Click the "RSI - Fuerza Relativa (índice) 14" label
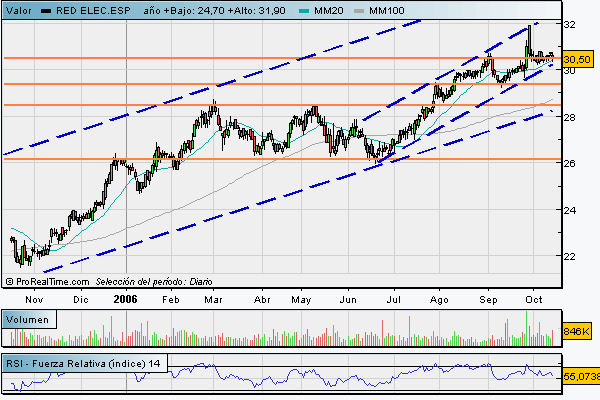The width and height of the screenshot is (600, 400). pos(83,363)
